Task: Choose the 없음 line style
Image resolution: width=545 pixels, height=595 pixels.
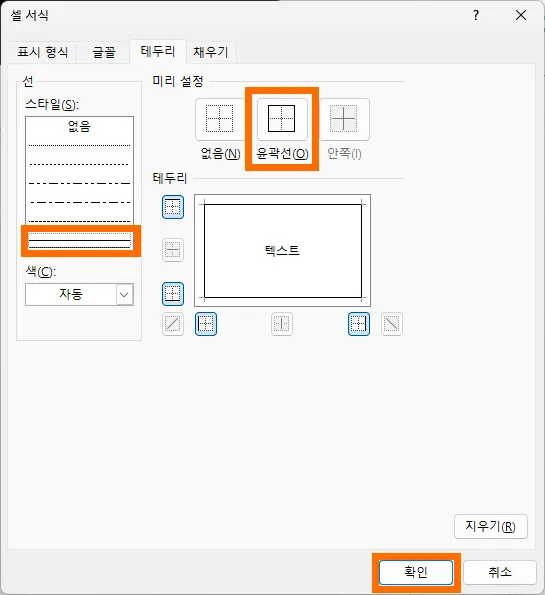Action: (79, 126)
